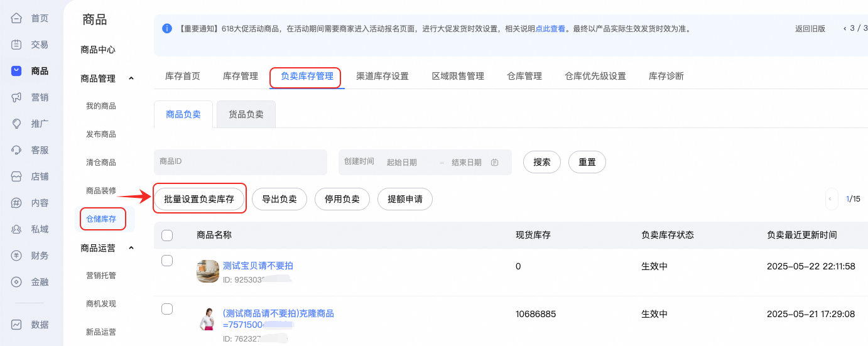The image size is (868, 346).
Task: Open 营销托管 menu item
Action: [101, 275]
